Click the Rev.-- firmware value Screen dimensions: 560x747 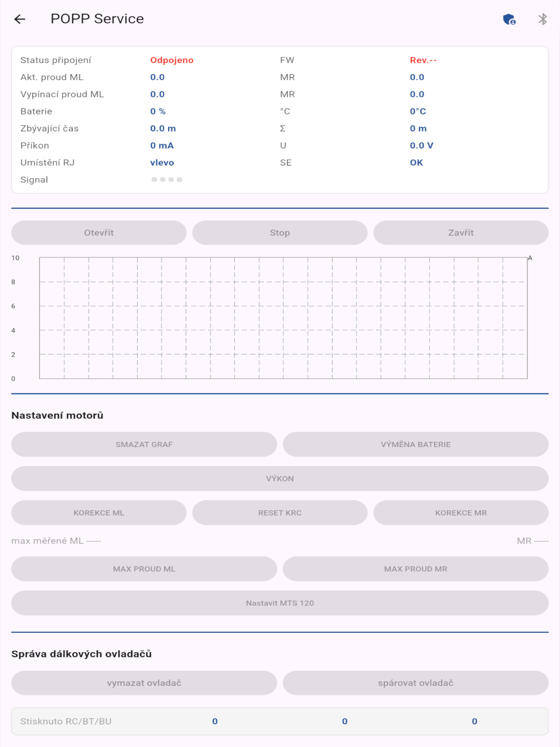point(423,60)
